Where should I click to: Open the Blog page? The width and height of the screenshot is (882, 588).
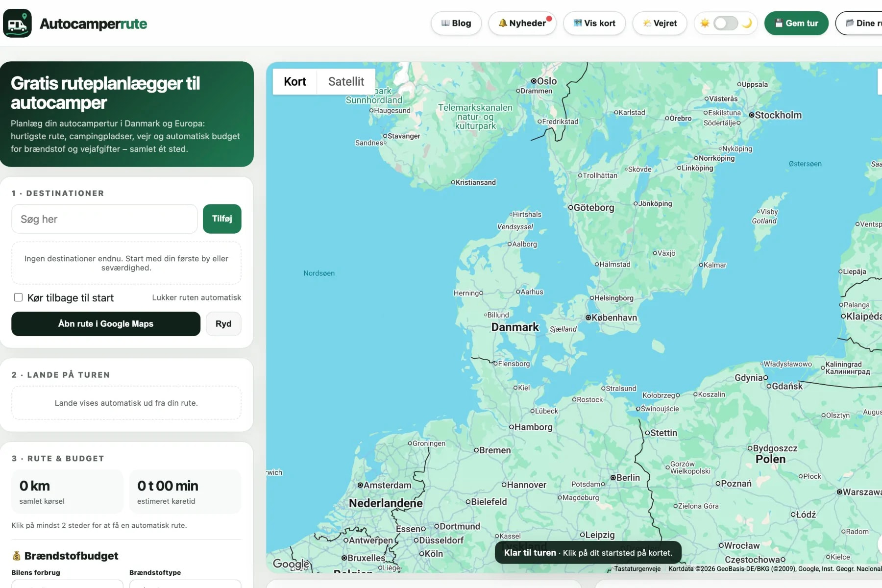click(456, 23)
